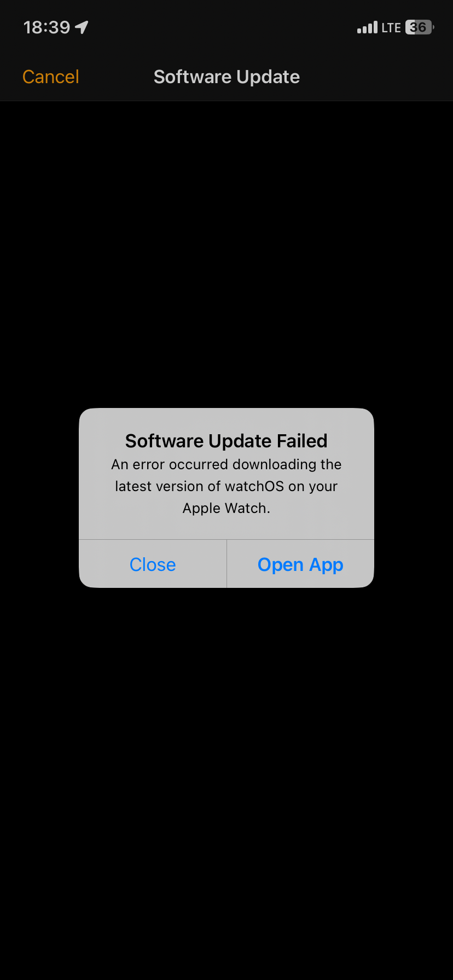This screenshot has height=980, width=453.
Task: Tap the 'Apple Watch.' text line
Action: click(x=226, y=509)
